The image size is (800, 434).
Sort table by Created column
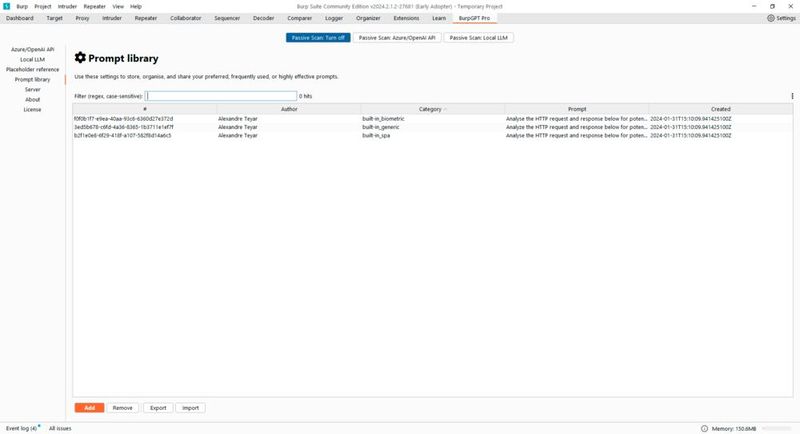(720, 109)
